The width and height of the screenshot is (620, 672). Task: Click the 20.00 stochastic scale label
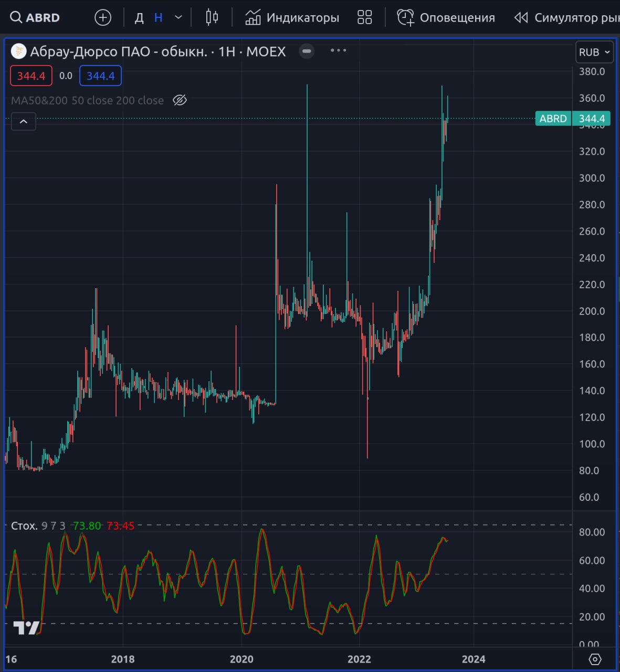tap(592, 616)
